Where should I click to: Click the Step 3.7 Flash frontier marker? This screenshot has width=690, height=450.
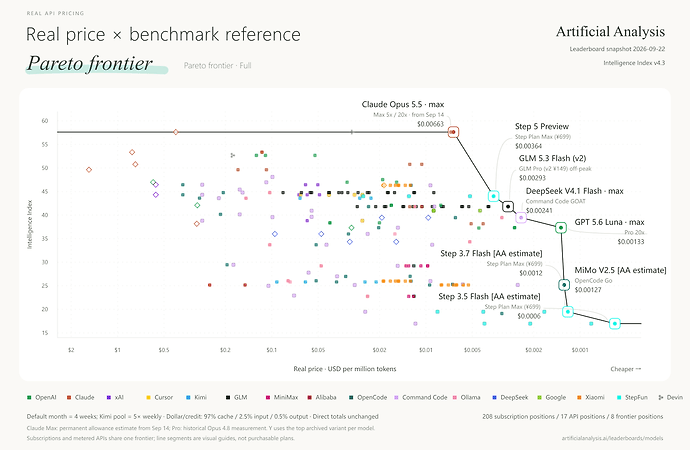click(x=568, y=311)
